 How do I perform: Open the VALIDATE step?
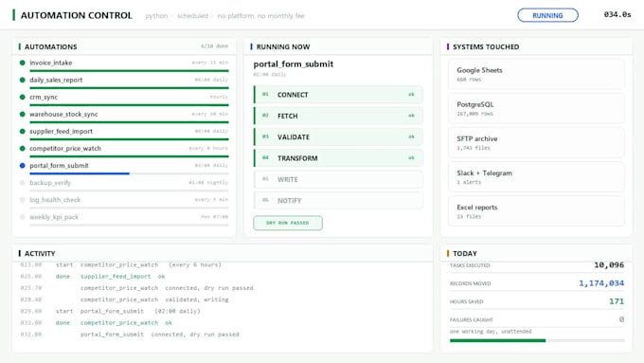338,136
